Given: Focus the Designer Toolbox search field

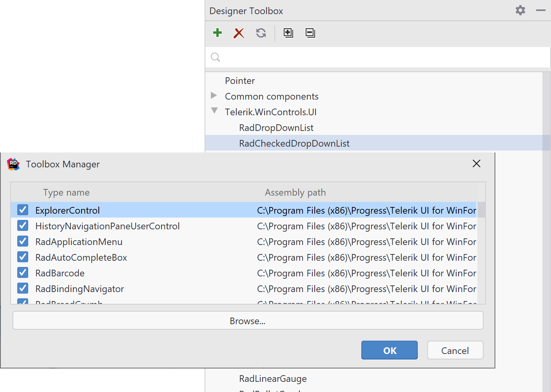Looking at the screenshot, I should click(378, 57).
